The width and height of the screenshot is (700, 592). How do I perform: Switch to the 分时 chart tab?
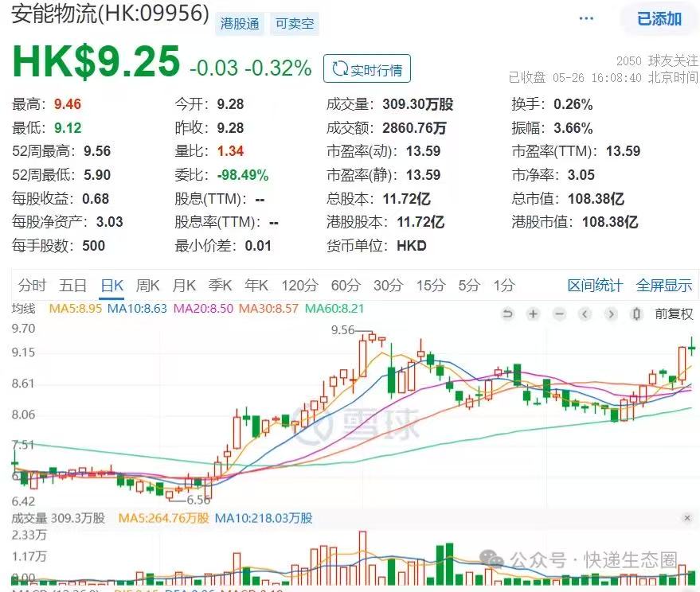point(32,285)
